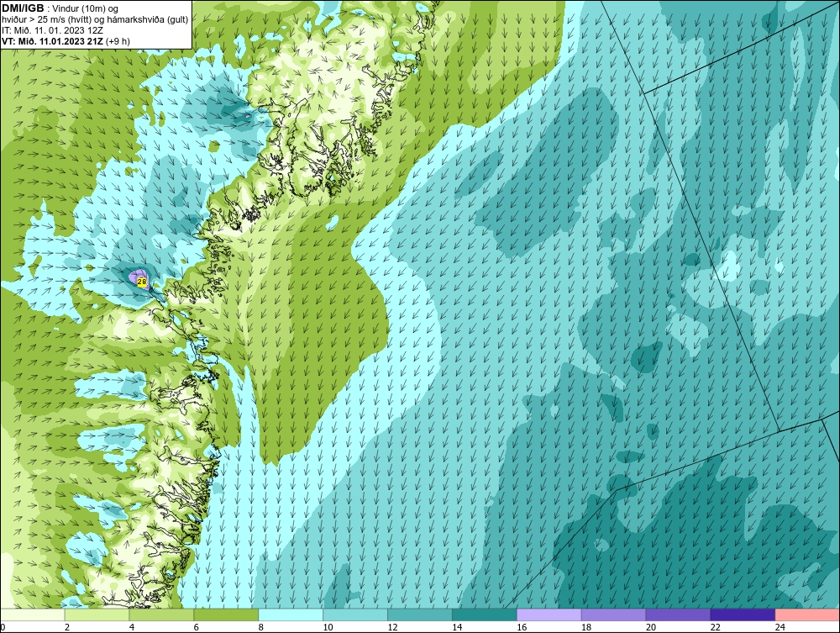Select the 2–4 m/s light green legend swatch
The width and height of the screenshot is (840, 633).
tap(97, 615)
